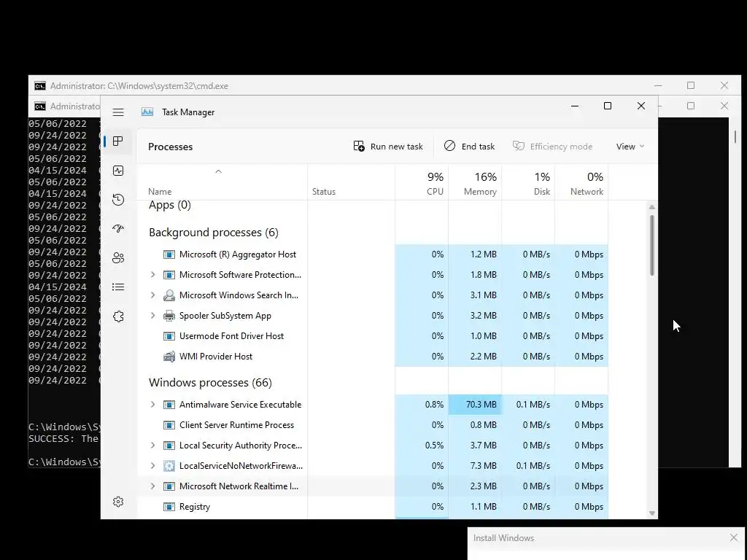The image size is (747, 560).
Task: Close the Install Windows dialog
Action: coord(734,537)
